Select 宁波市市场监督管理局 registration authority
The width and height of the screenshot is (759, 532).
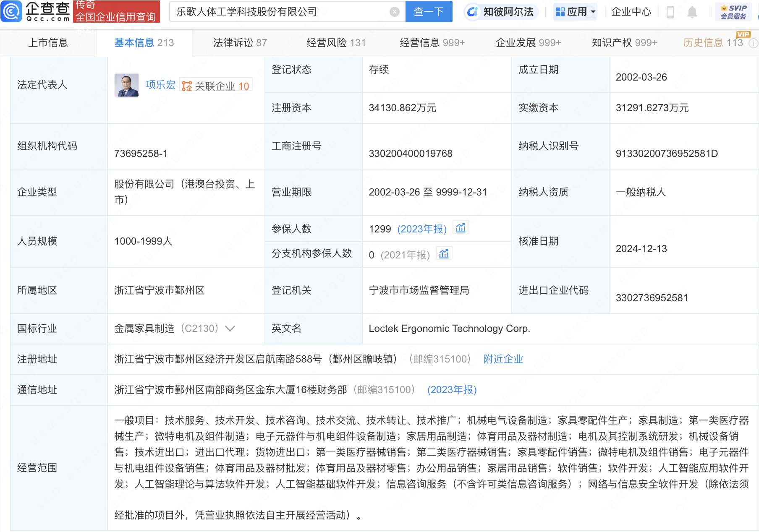(419, 290)
